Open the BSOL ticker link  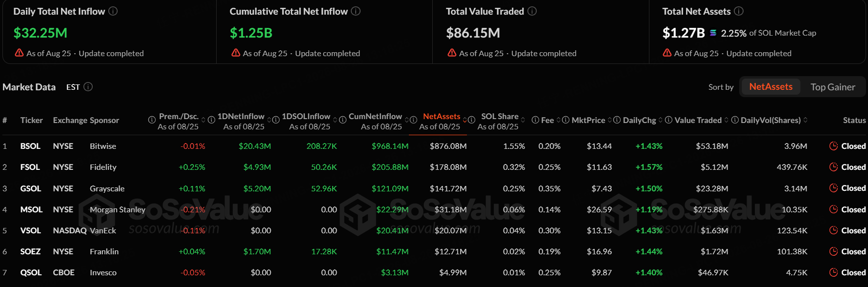click(30, 146)
